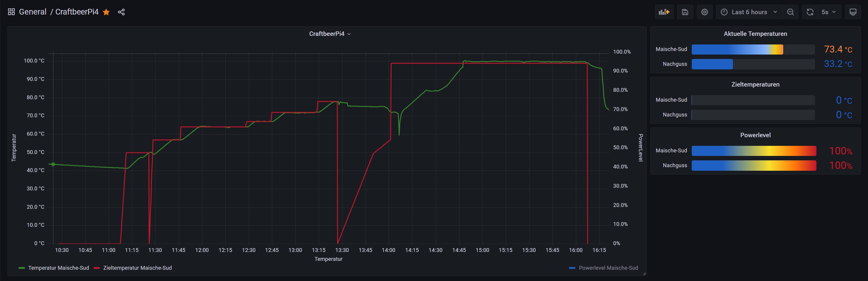Open the Aktuelle Temperaturen panel title

pos(755,34)
